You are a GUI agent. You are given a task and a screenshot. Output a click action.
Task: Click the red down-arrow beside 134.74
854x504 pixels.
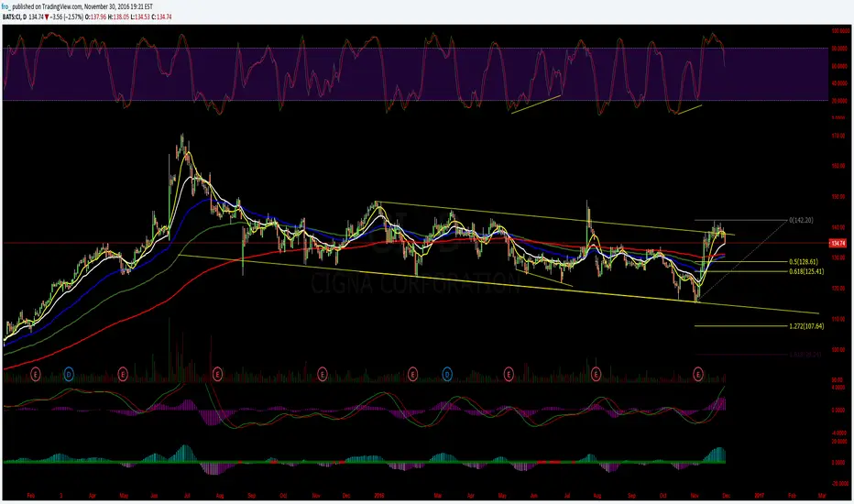(47, 16)
